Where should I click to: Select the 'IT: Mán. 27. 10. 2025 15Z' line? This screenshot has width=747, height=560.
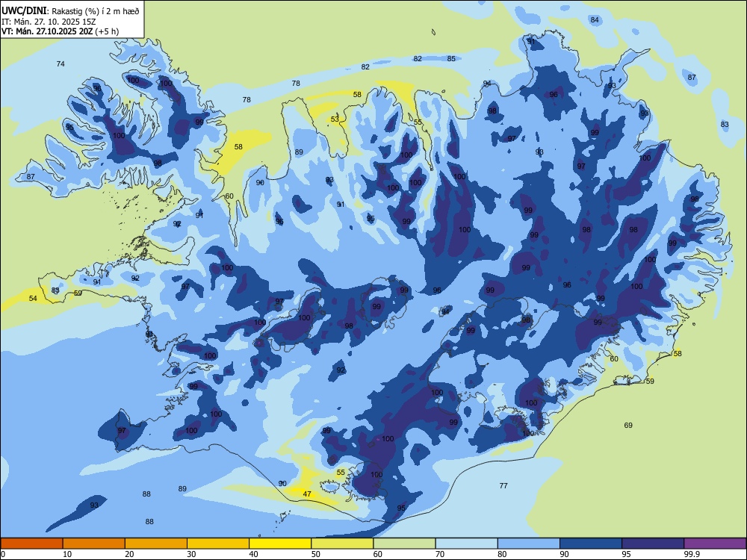49,22
